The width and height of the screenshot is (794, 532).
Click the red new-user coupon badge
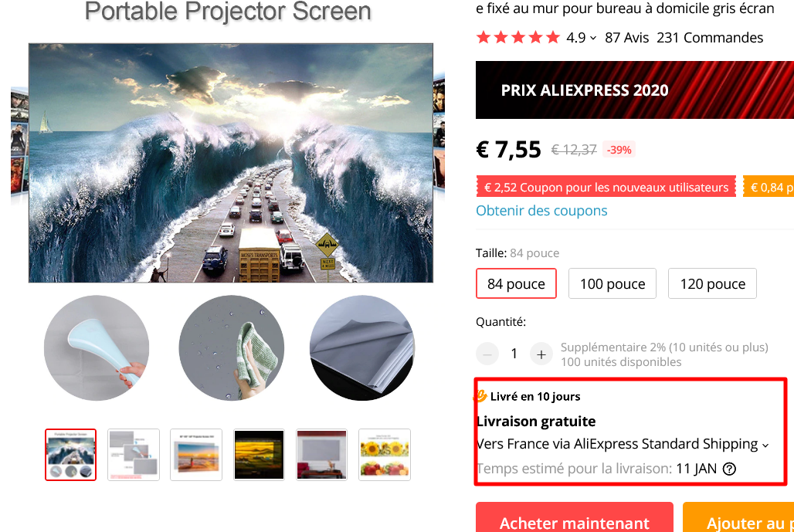(x=606, y=187)
